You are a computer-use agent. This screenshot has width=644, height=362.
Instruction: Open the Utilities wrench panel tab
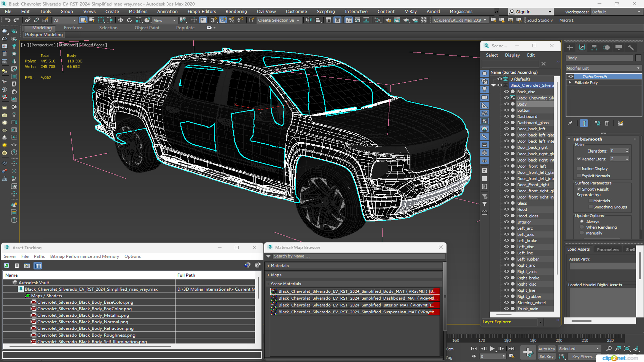tap(631, 48)
